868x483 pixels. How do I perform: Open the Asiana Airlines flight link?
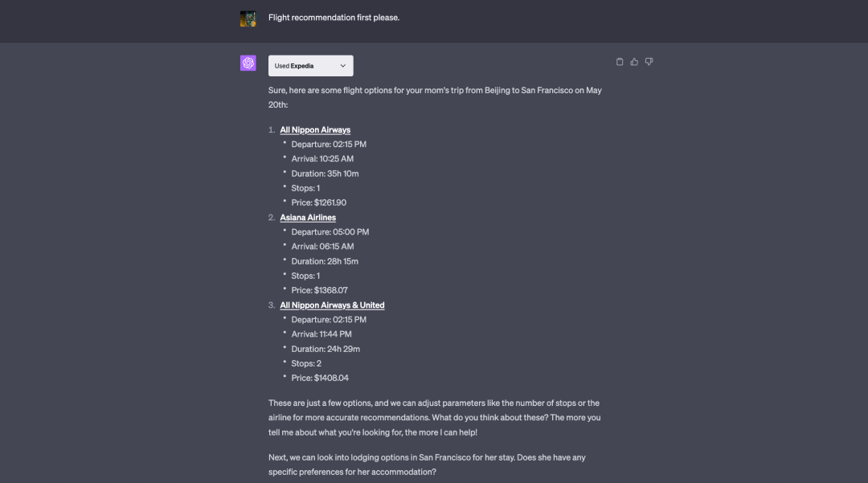click(308, 218)
